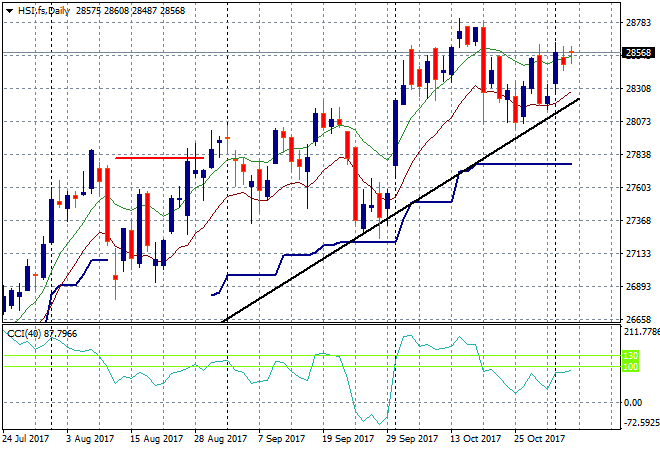Click price scale value 26658
The width and height of the screenshot is (660, 450).
coord(639,319)
